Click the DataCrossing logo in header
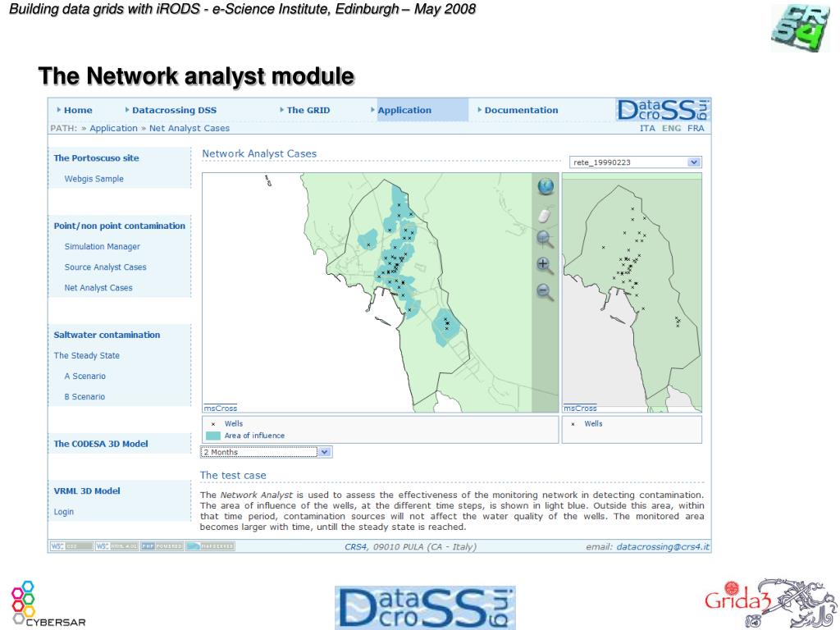The width and height of the screenshot is (840, 630). click(x=663, y=110)
